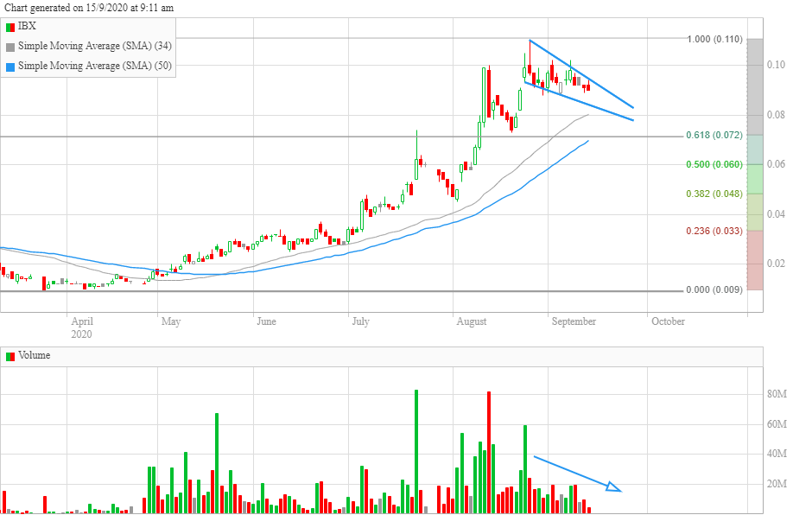Click the September axis label
The width and height of the screenshot is (812, 515).
[574, 321]
